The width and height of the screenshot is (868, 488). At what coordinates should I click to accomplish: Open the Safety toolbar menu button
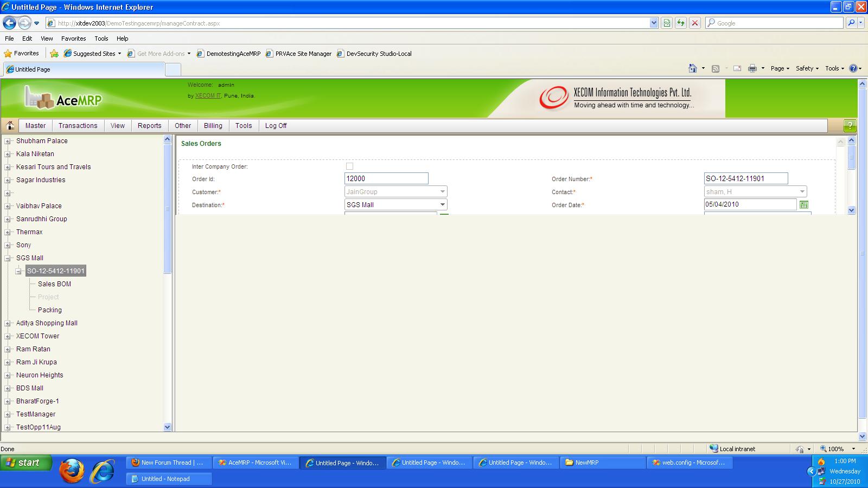[807, 68]
